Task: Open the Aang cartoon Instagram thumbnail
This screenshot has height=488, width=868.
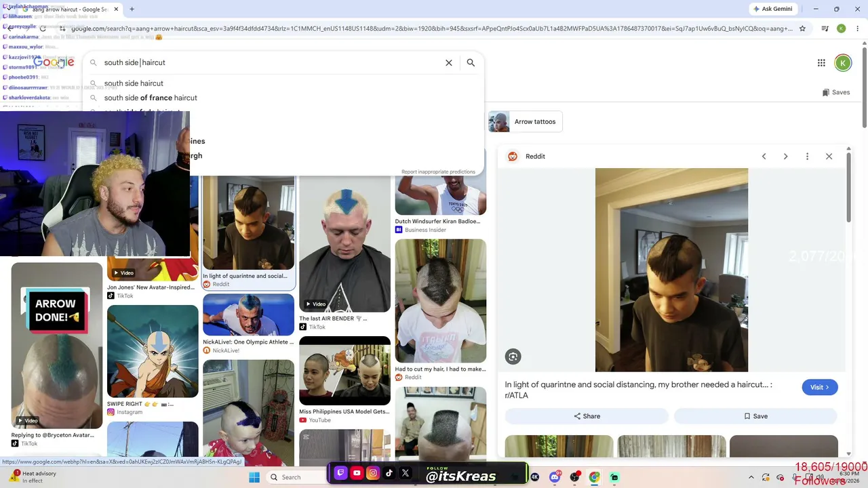Action: 153,351
